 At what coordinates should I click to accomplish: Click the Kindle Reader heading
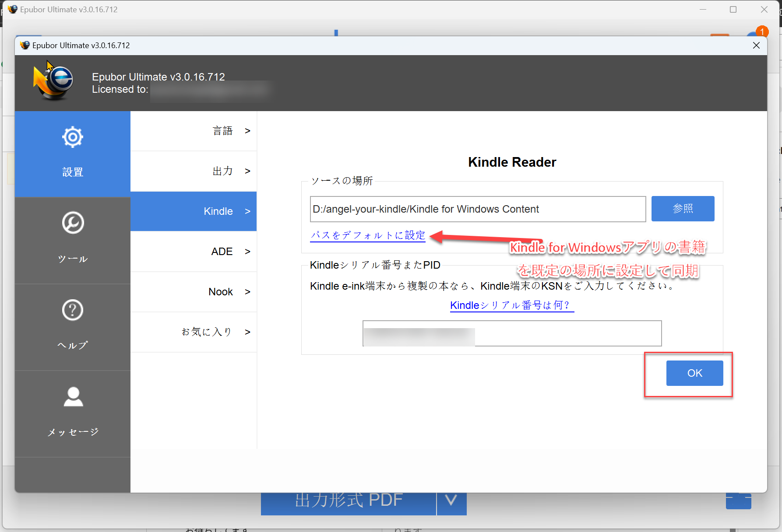[x=512, y=162]
